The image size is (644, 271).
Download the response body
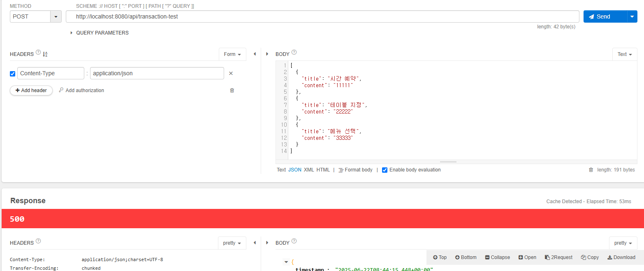coord(621,257)
